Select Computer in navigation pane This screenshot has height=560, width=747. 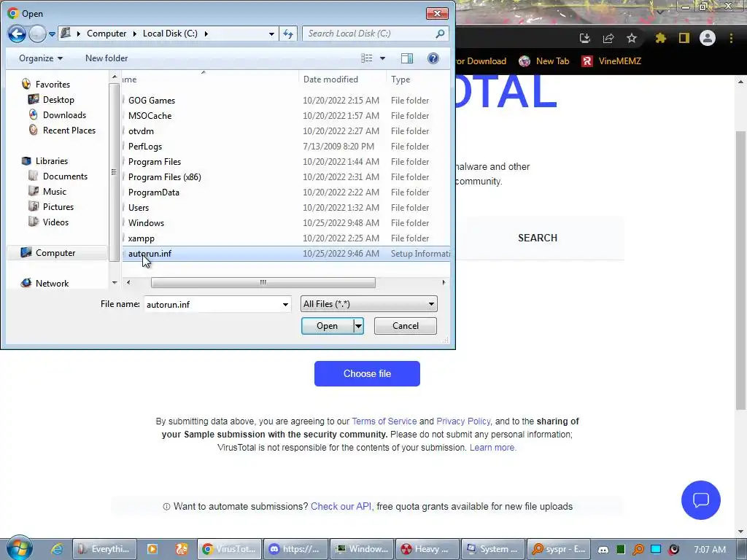[x=55, y=253]
